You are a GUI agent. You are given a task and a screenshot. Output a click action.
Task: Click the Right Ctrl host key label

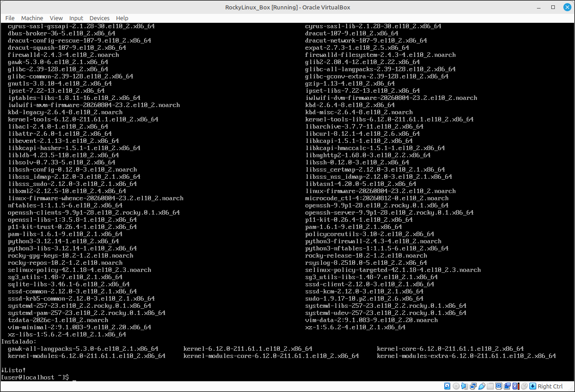coord(550,386)
